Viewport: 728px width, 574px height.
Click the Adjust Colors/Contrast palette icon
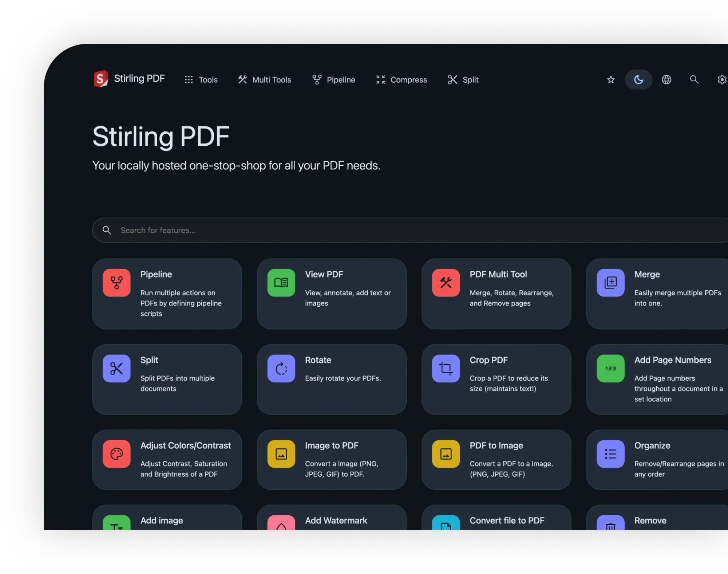116,454
